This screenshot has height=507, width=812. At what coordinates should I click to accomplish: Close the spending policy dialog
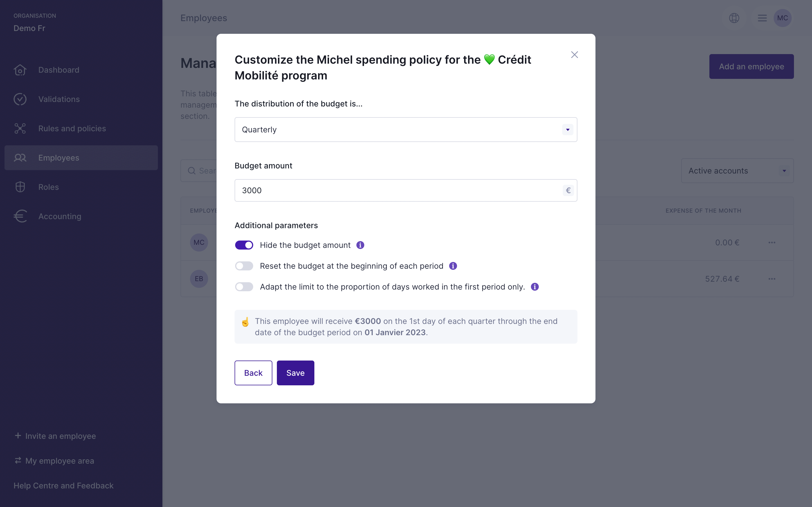[574, 55]
